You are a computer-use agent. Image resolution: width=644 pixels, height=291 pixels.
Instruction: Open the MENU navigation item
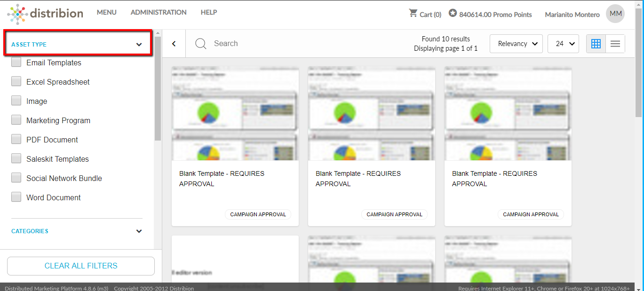(107, 12)
